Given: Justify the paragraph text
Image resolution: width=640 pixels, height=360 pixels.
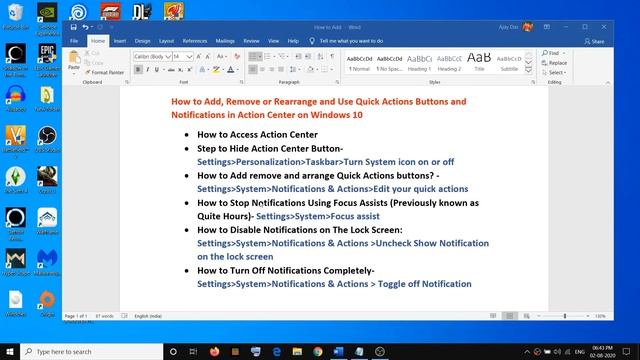Looking at the screenshot, I should (281, 70).
